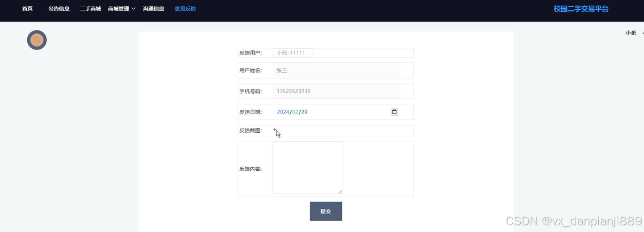Open 二手商城 menu item

90,9
